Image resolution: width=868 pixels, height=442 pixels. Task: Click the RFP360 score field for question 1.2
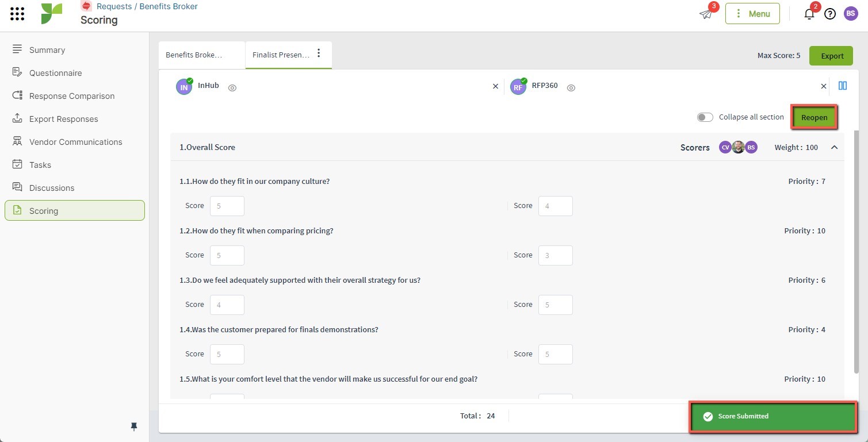point(556,255)
